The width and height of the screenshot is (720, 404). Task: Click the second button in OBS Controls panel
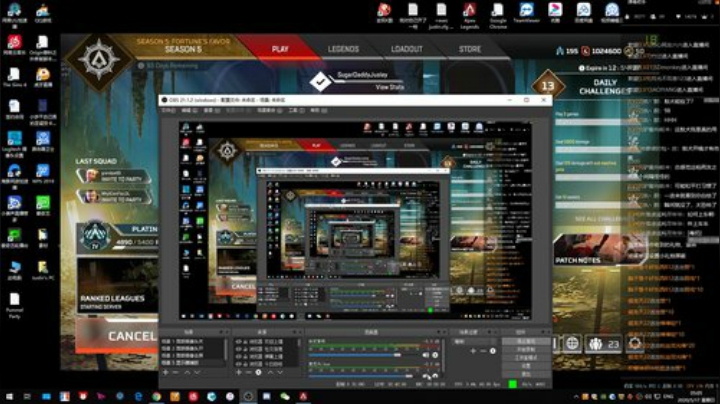pyautogui.click(x=526, y=350)
